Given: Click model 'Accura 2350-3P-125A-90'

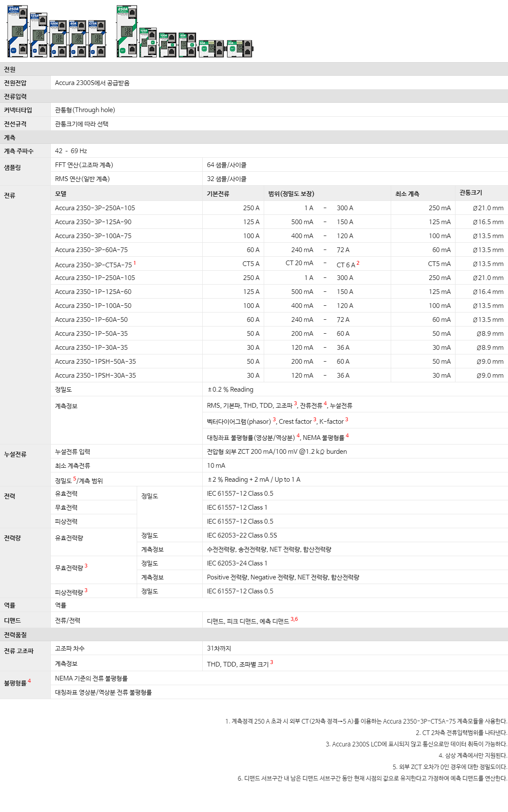Looking at the screenshot, I should tap(93, 222).
